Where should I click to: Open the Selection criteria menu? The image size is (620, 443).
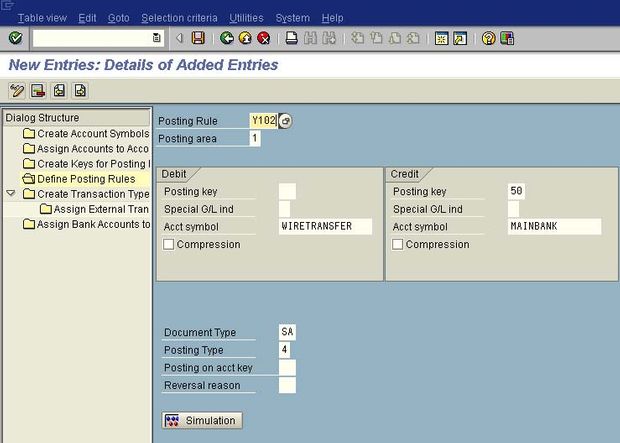coord(179,18)
